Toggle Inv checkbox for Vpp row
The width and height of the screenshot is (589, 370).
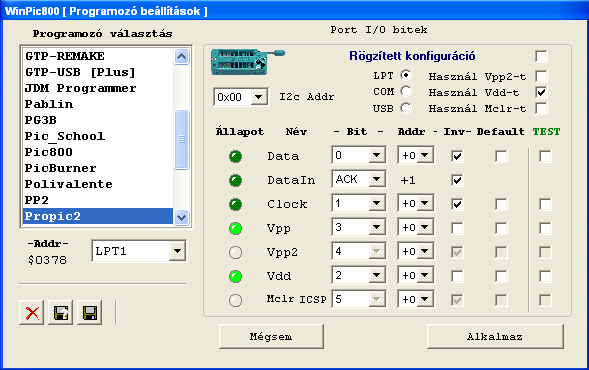point(457,228)
